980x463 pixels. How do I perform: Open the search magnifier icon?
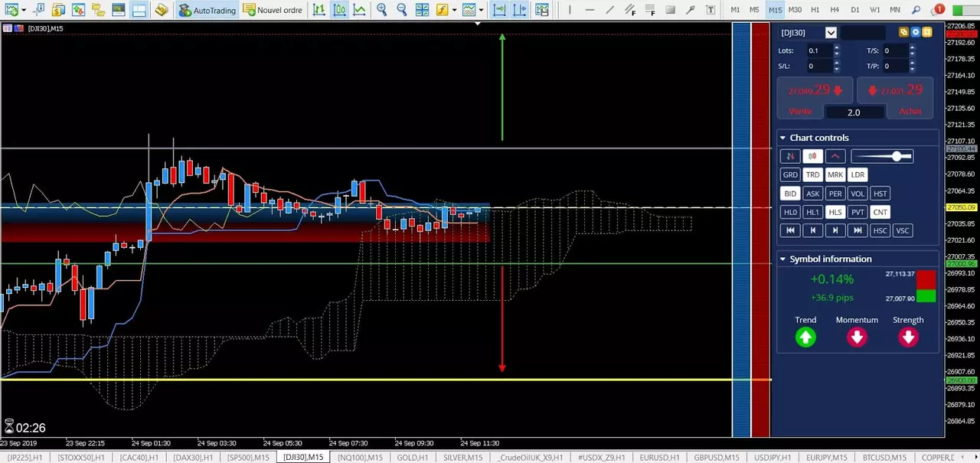[916, 10]
